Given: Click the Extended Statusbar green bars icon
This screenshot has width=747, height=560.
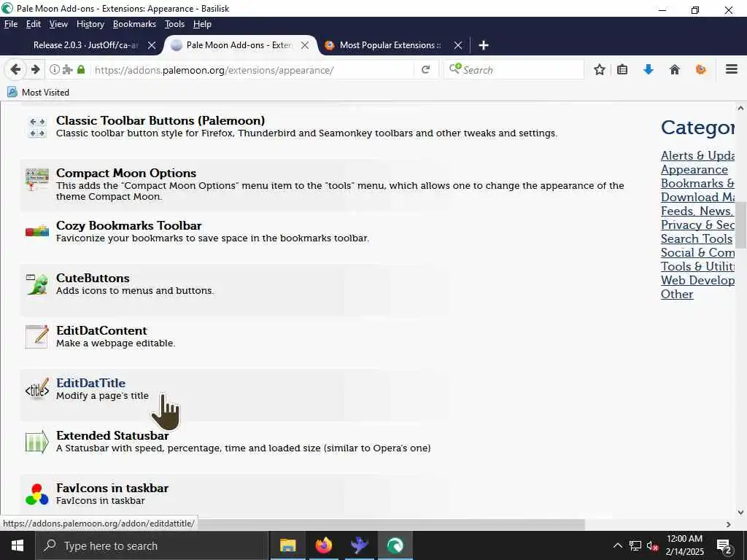Looking at the screenshot, I should 37,442.
